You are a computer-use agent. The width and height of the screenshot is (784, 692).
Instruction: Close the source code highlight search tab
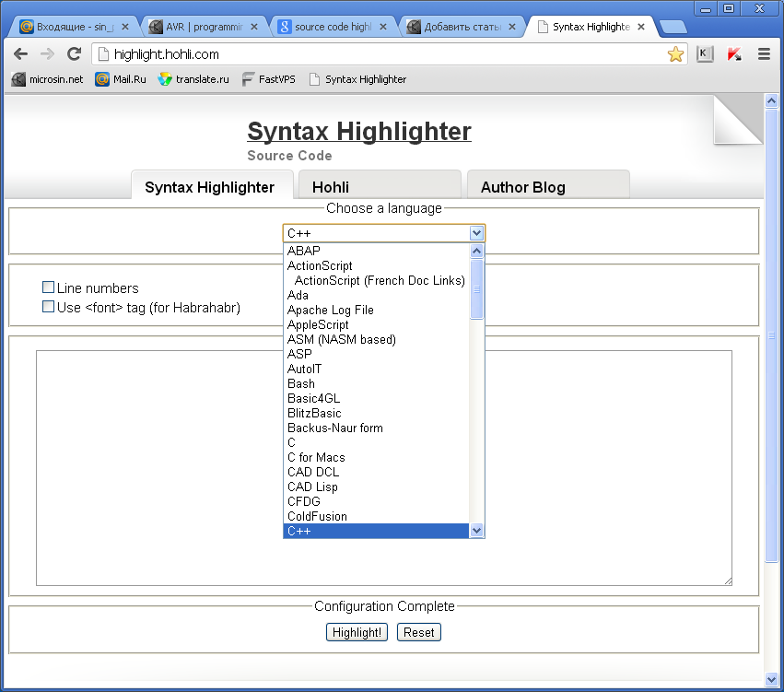[383, 27]
